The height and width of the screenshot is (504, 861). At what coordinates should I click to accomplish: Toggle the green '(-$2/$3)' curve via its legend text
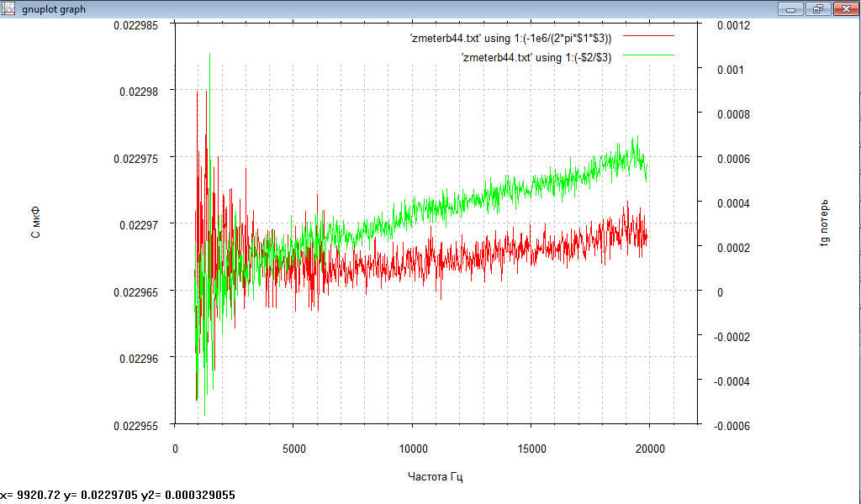tap(536, 58)
